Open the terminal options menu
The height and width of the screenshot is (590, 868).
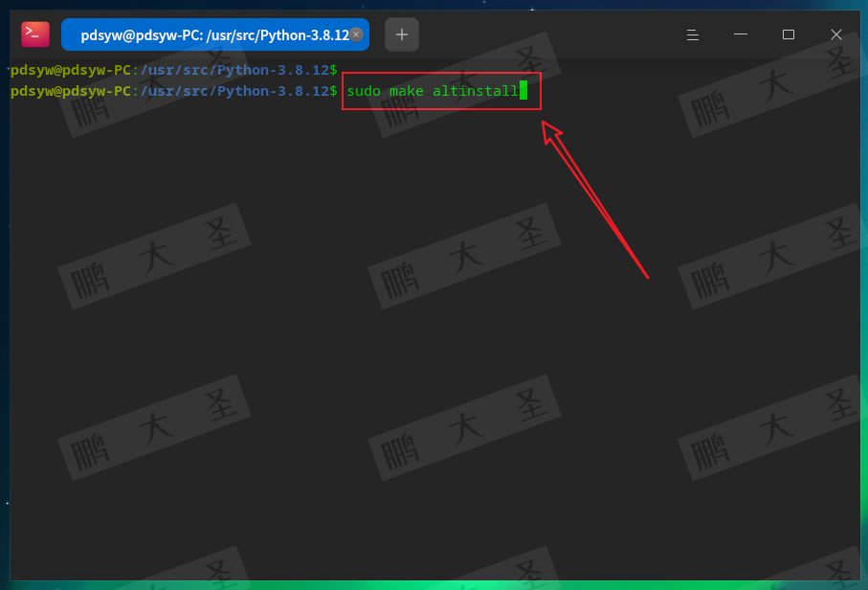click(x=692, y=34)
